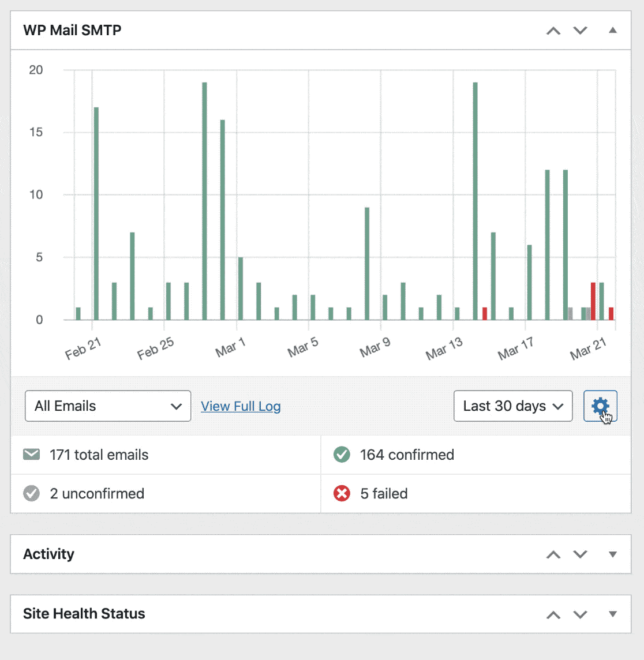
Task: Open the Last 30 days date range dropdown
Action: tap(512, 406)
